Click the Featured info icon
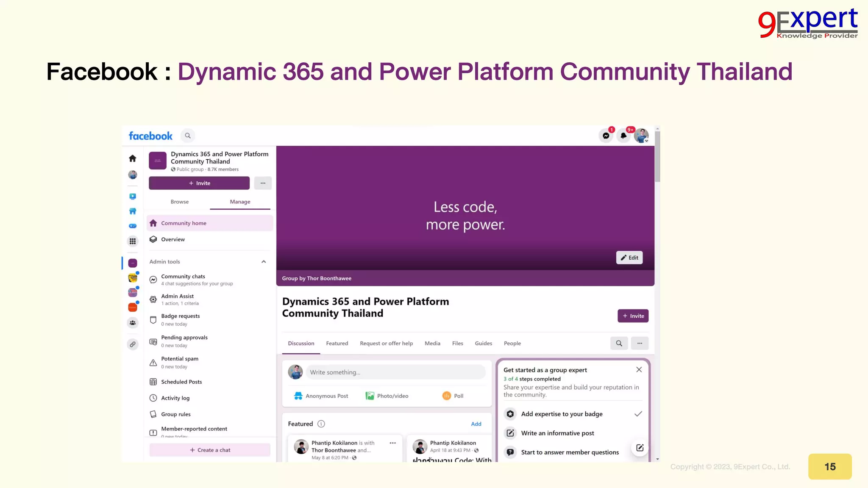 (321, 424)
